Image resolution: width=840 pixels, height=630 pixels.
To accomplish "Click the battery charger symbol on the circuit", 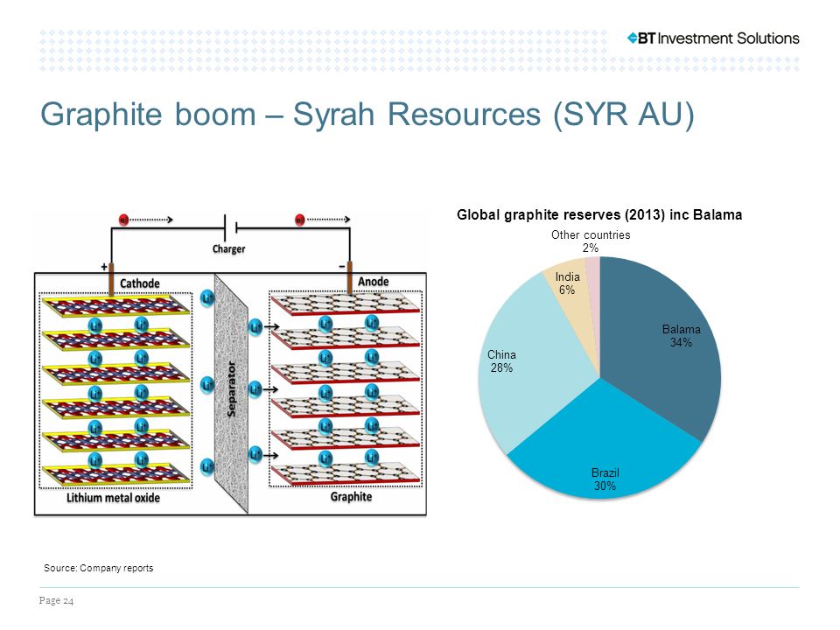I will [230, 227].
